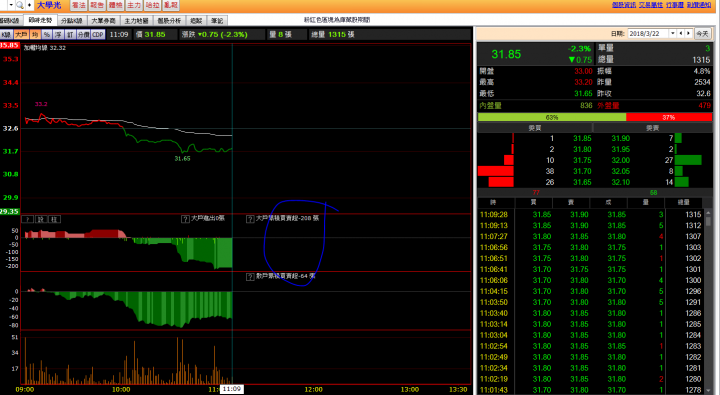Go to the previous date arrow
720x395 pixels.
click(681, 34)
